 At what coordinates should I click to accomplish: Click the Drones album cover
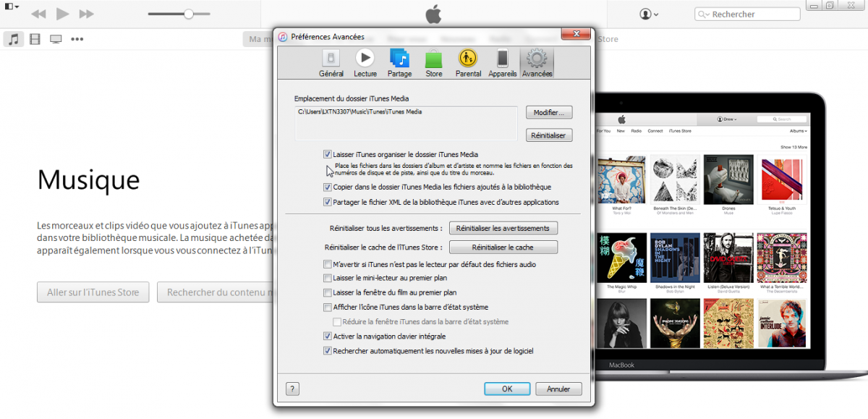click(x=727, y=179)
